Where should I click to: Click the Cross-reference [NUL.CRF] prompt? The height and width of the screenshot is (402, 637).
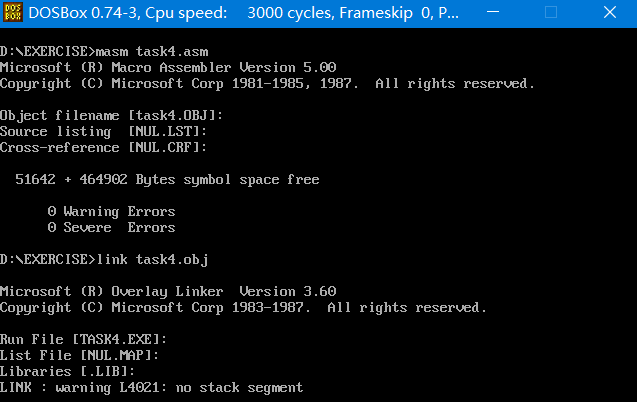pos(103,147)
